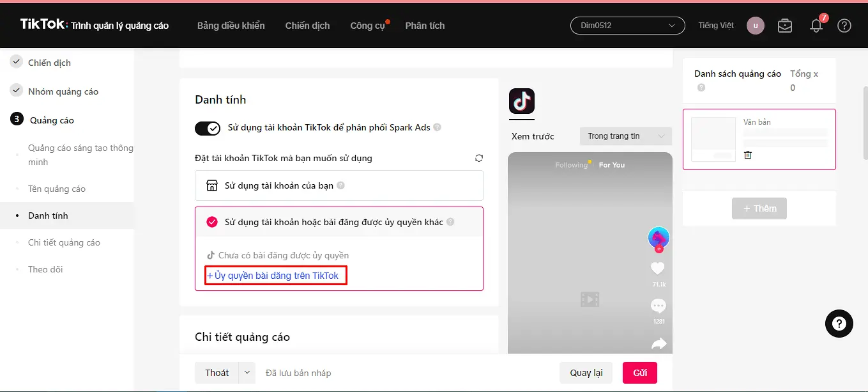Image resolution: width=868 pixels, height=392 pixels.
Task: Click the store icon of own account option
Action: [x=212, y=185]
